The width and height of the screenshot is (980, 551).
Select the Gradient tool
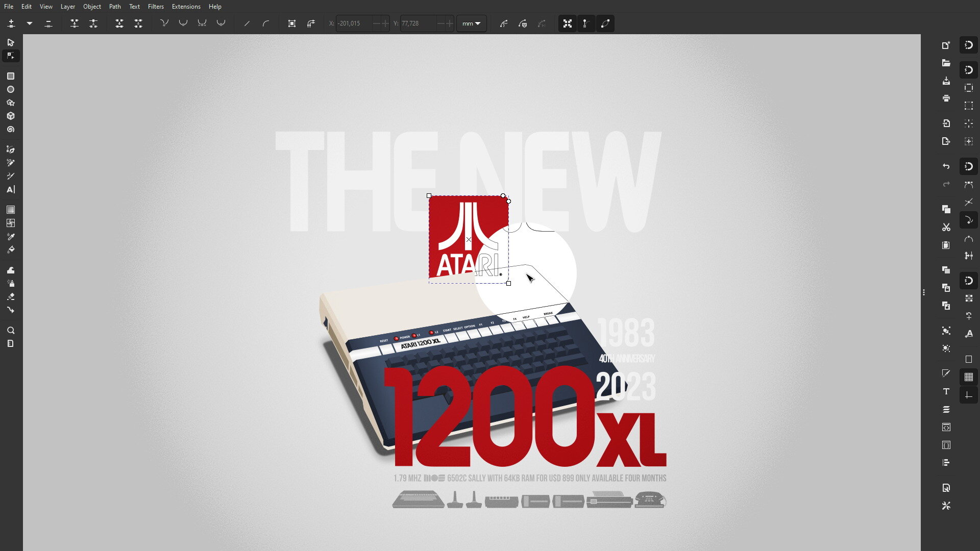[11, 210]
